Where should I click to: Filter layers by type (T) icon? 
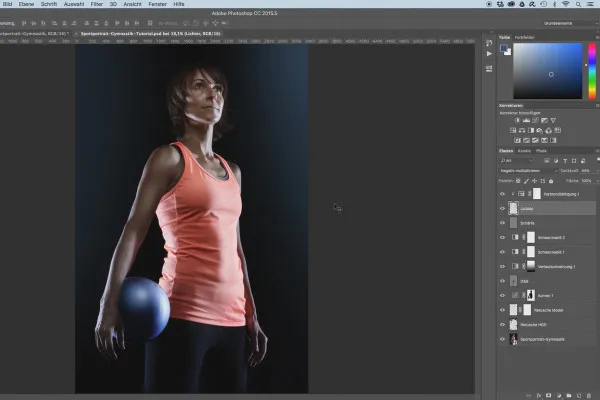565,161
